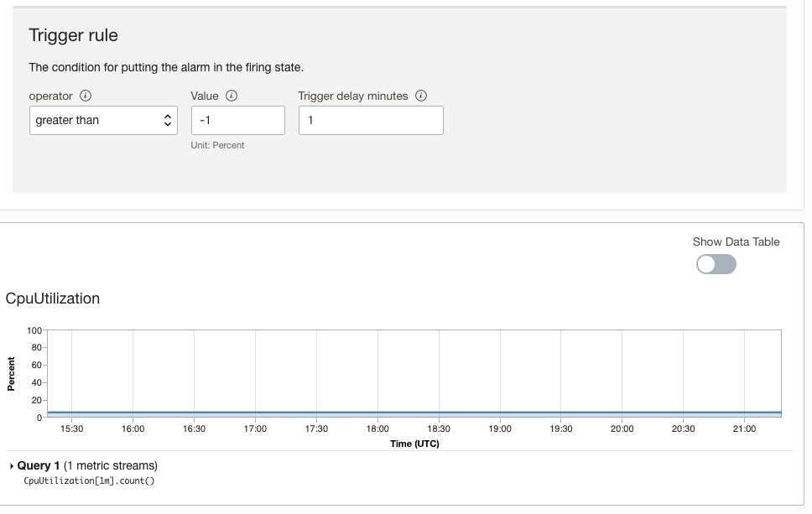
Task: Expand the Query 1 disclosure triangle
Action: pos(11,465)
